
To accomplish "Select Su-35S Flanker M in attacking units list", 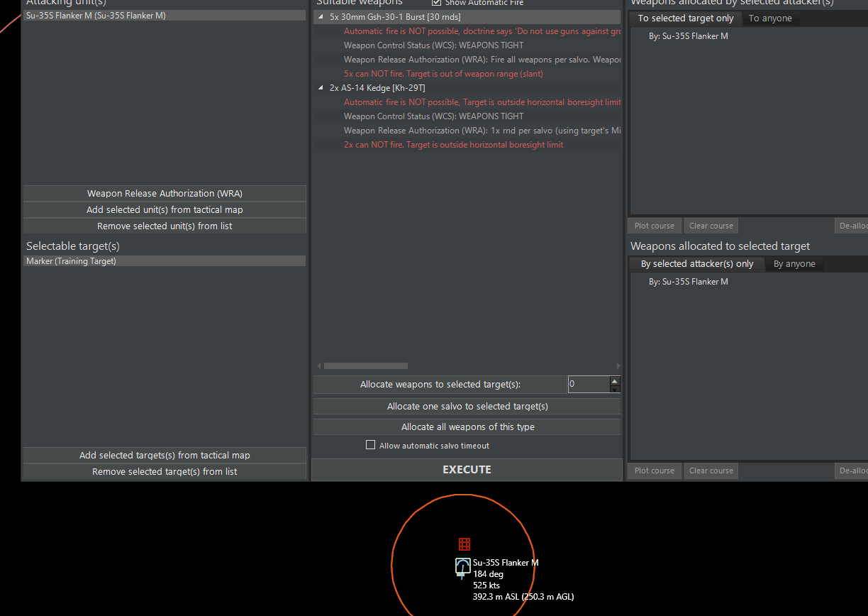I will click(165, 16).
